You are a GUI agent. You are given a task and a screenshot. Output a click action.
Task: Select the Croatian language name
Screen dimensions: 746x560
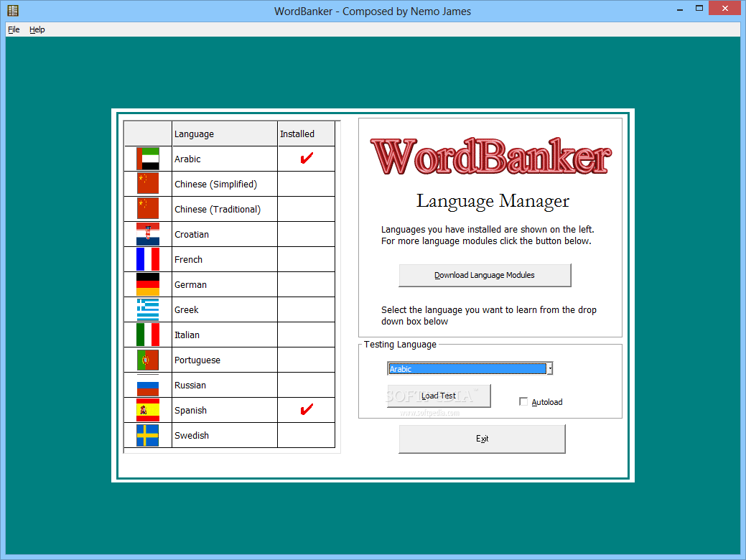pos(192,235)
